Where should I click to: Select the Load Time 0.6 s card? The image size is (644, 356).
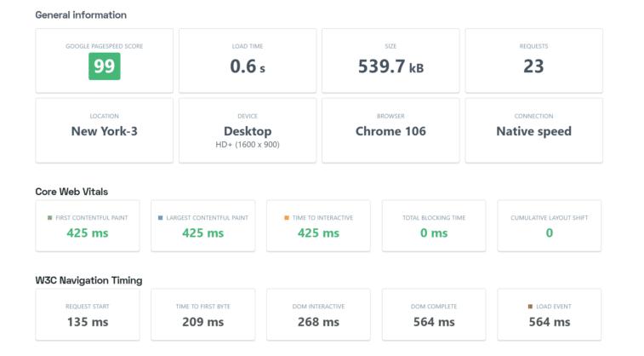click(247, 60)
